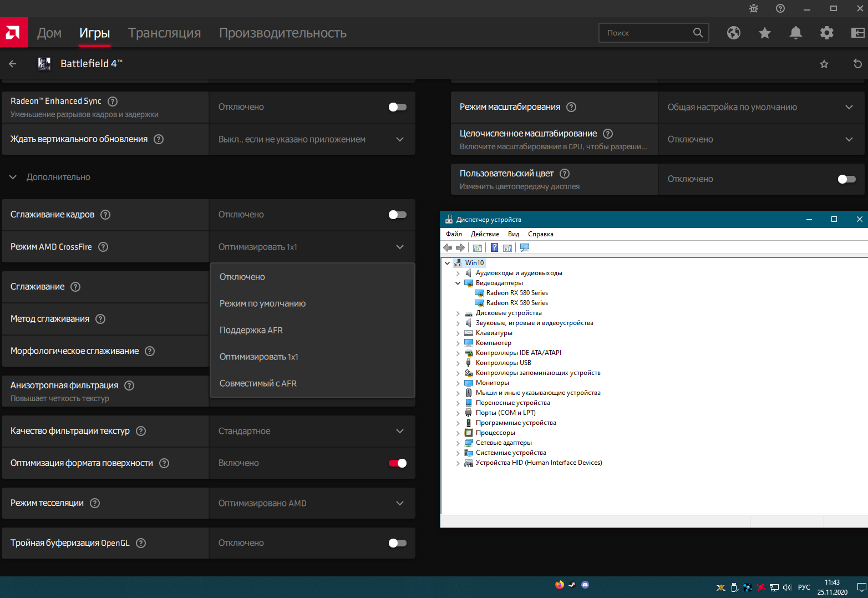Switch to the Дом tab
Viewport: 868px width, 598px height.
click(49, 33)
